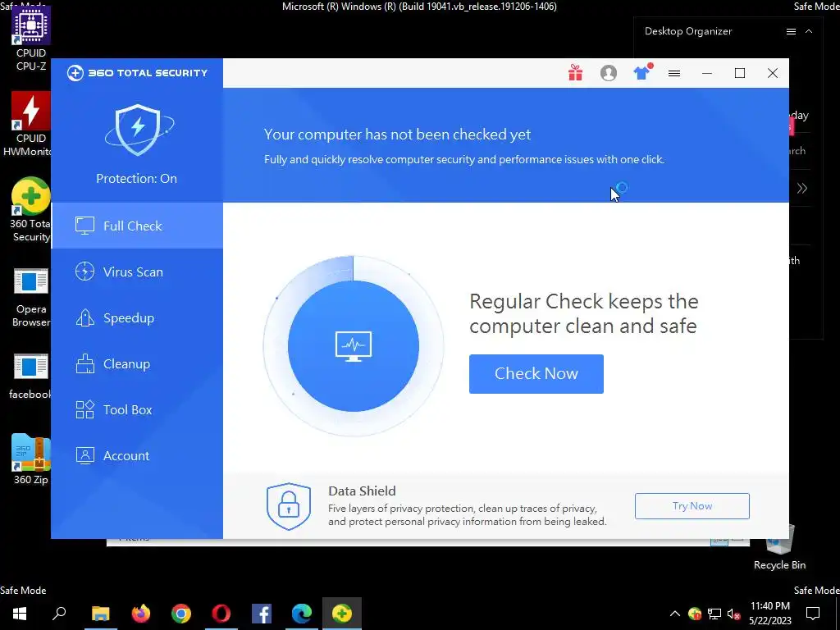This screenshot has height=630, width=840.
Task: Open CPUID CPU-Z desktop shortcut
Action: 31,39
